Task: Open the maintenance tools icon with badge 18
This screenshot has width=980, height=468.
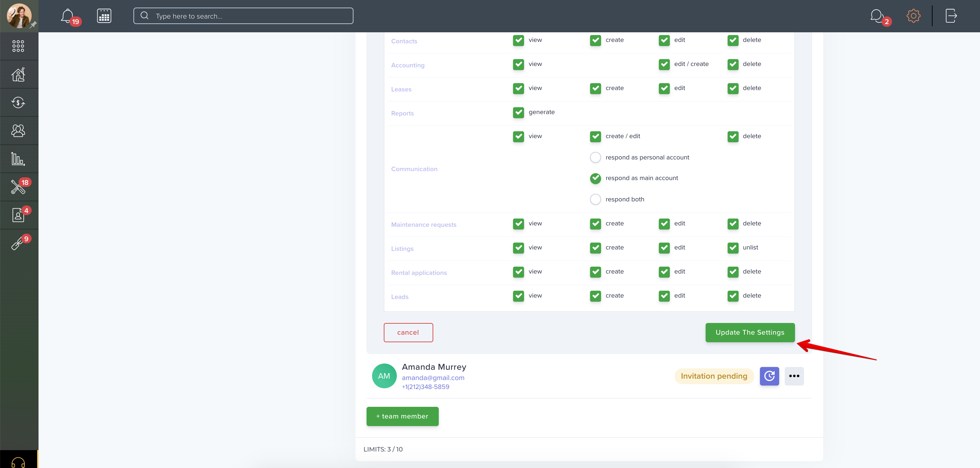Action: point(18,187)
